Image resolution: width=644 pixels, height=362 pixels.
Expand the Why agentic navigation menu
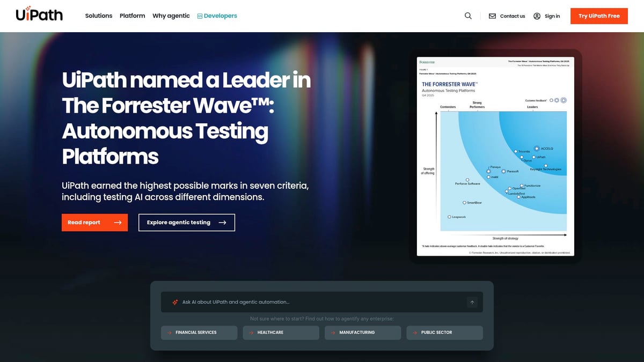[x=171, y=16]
